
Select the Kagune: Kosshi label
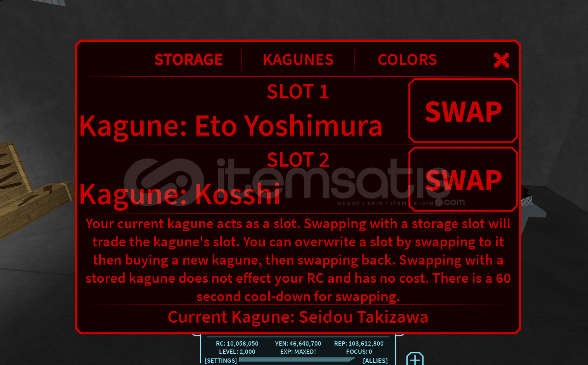click(x=179, y=195)
